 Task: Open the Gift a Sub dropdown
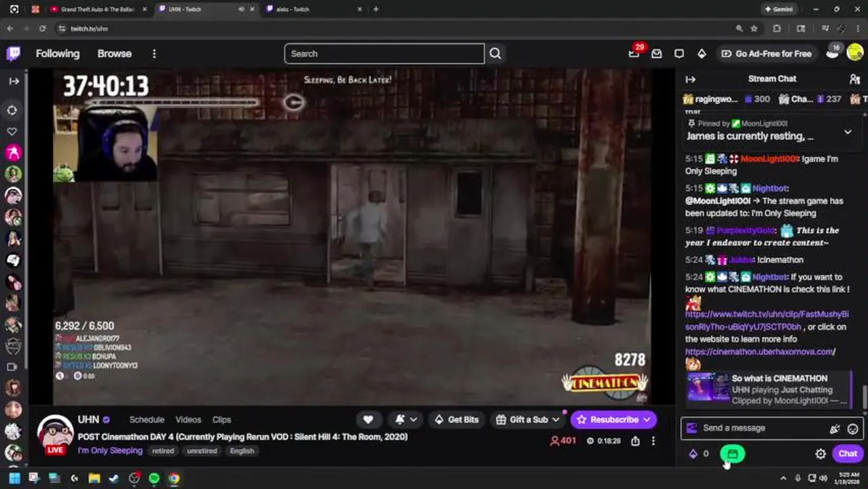pos(528,420)
